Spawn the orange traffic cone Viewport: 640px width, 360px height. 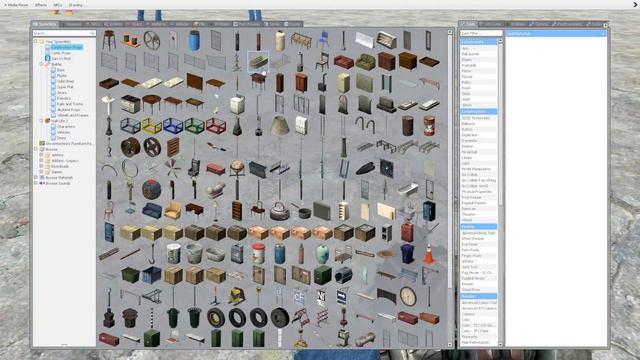click(x=429, y=254)
